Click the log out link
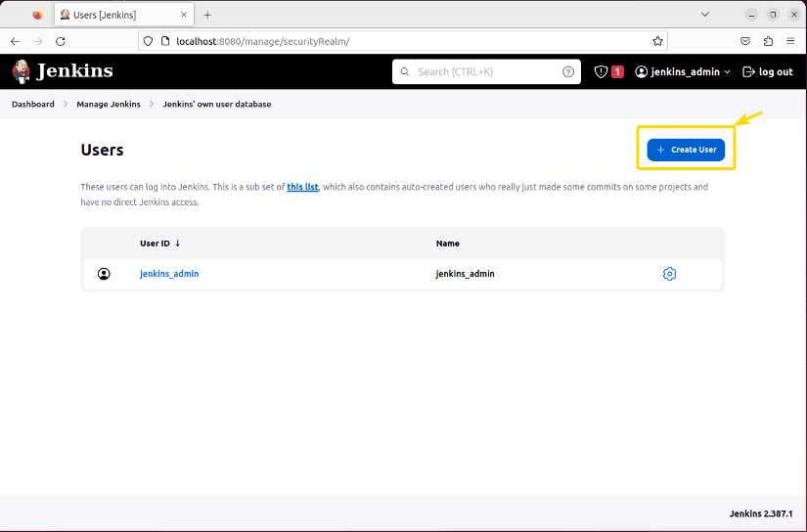Viewport: 807px width, 532px height. 767,72
